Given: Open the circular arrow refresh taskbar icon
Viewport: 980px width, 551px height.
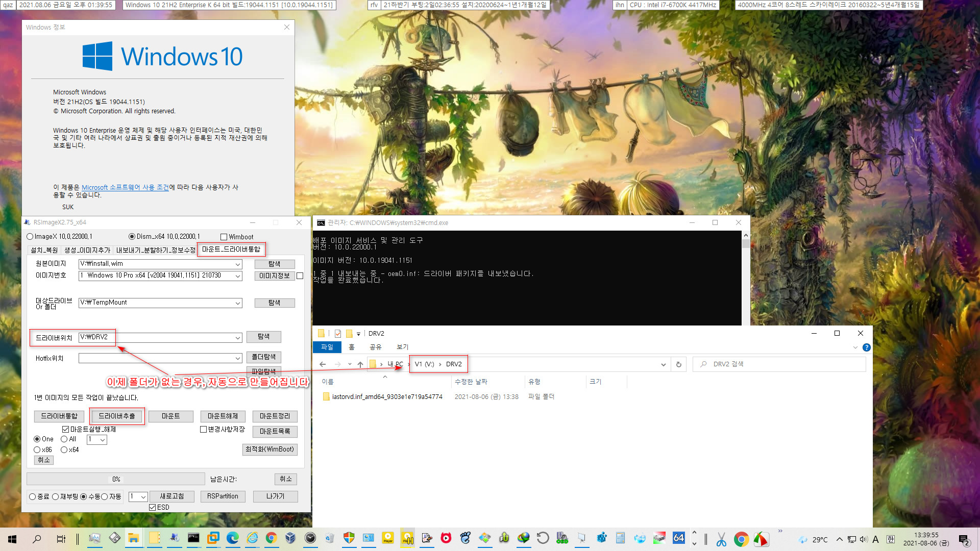Looking at the screenshot, I should [543, 538].
